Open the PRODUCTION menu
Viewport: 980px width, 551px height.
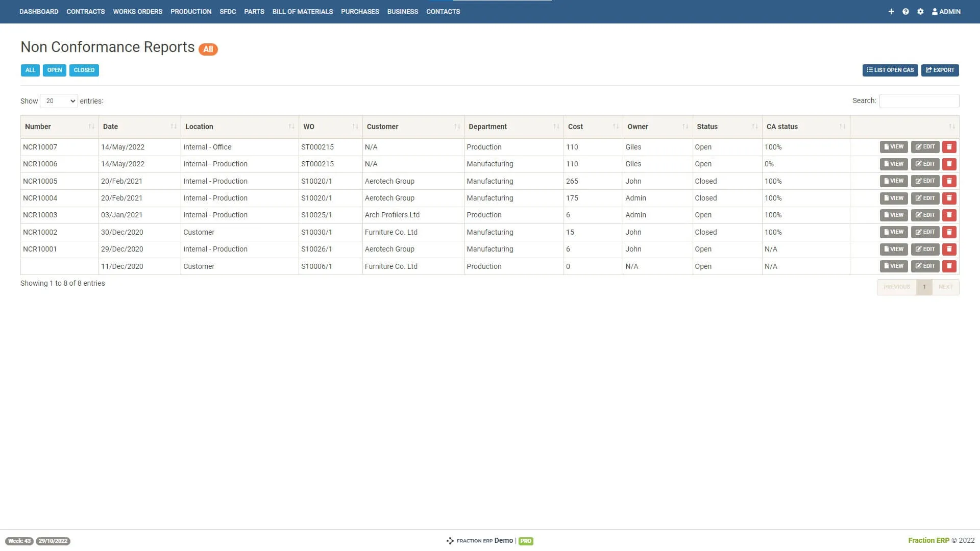pos(191,11)
